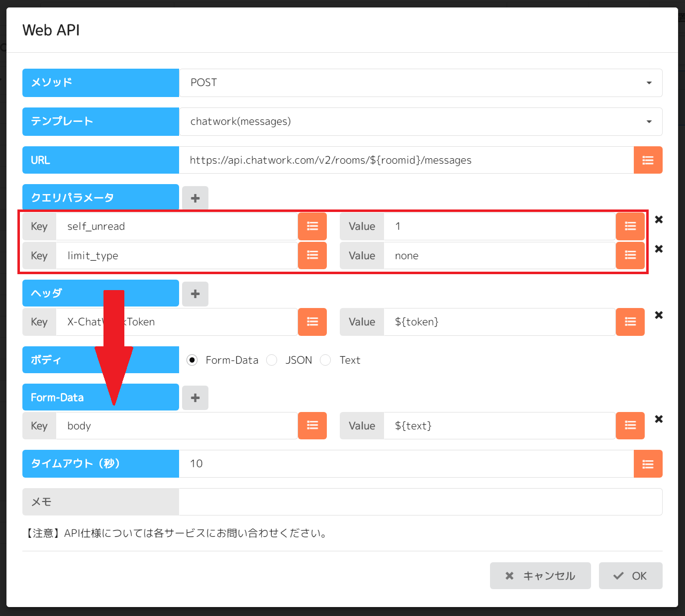Select the Form-Data body type radio
This screenshot has width=685, height=616.
[x=193, y=360]
